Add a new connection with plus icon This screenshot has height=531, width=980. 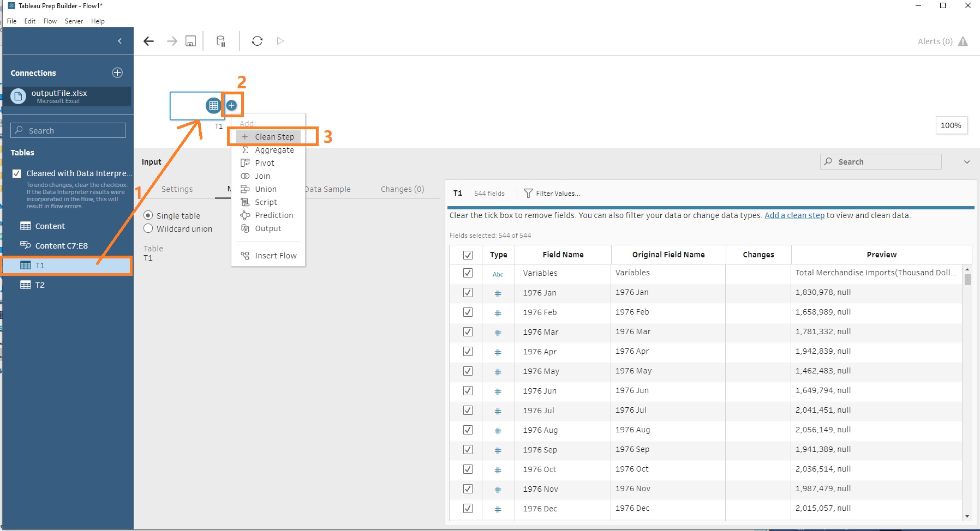coord(117,73)
